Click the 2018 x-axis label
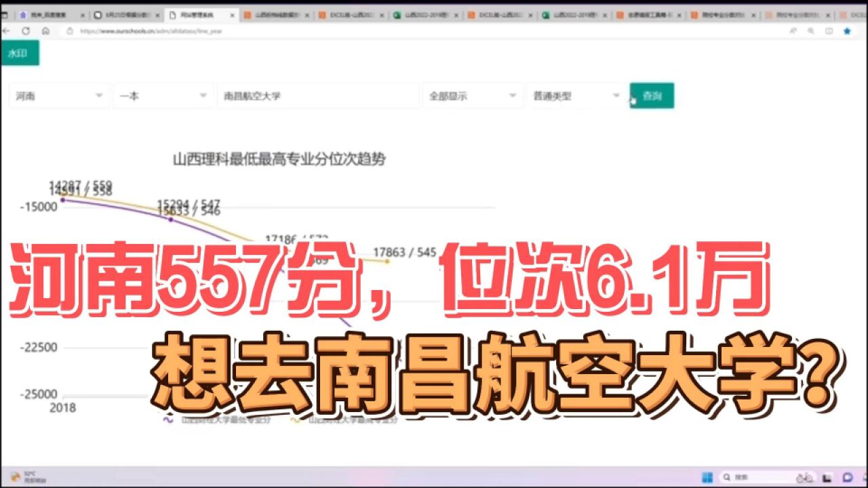The image size is (868, 488). click(x=62, y=407)
